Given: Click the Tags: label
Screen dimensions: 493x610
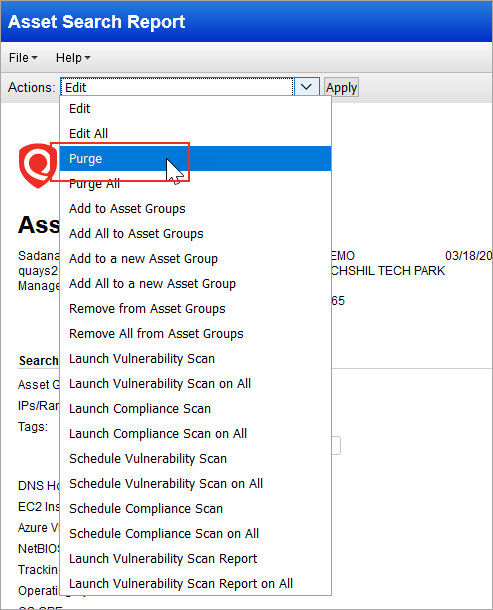Looking at the screenshot, I should [x=33, y=427].
